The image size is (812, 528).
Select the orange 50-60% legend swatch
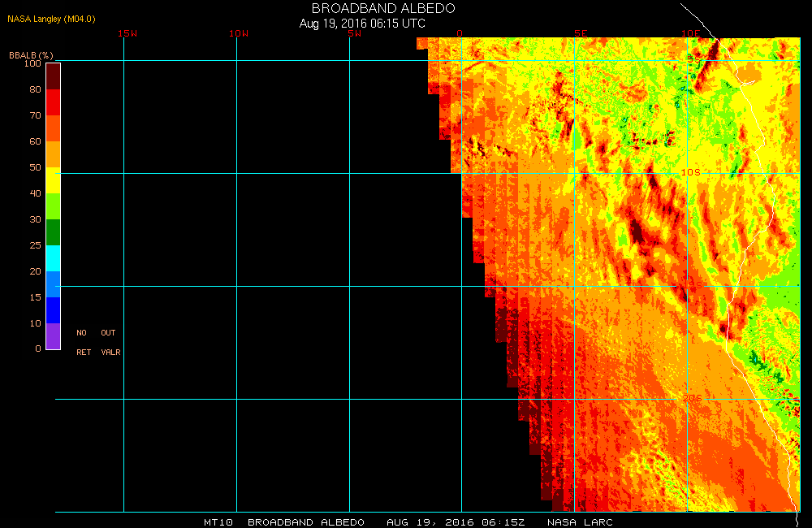(53, 154)
